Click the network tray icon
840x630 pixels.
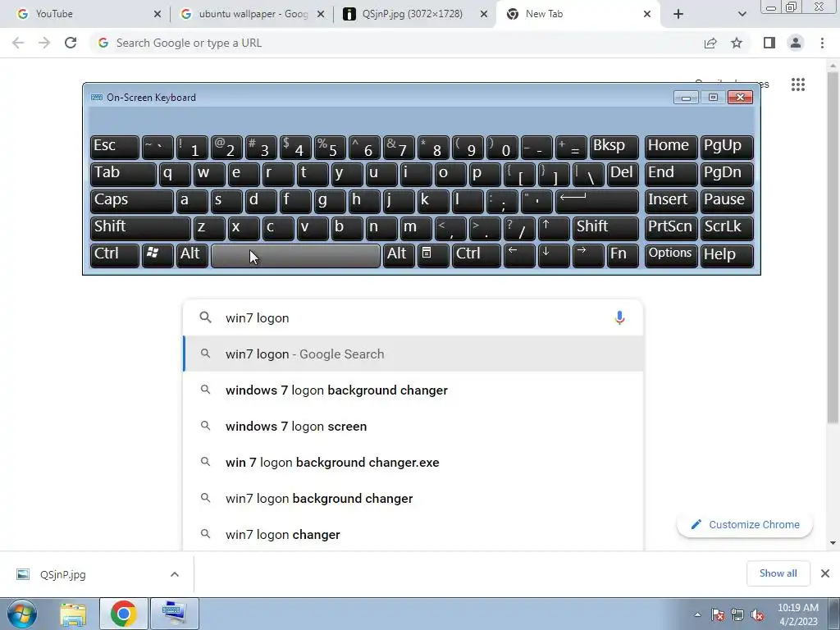pos(737,614)
